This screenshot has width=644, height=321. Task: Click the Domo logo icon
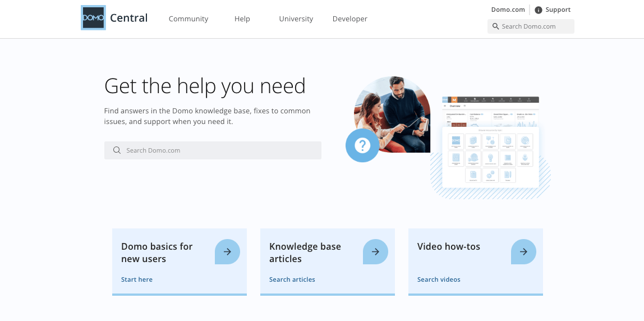pos(93,17)
